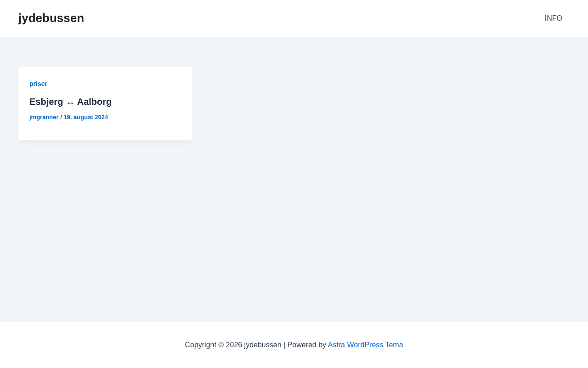Viewport: 588px width, 368px height.
Task: Click the jydebussen site title in header
Action: coord(51,18)
